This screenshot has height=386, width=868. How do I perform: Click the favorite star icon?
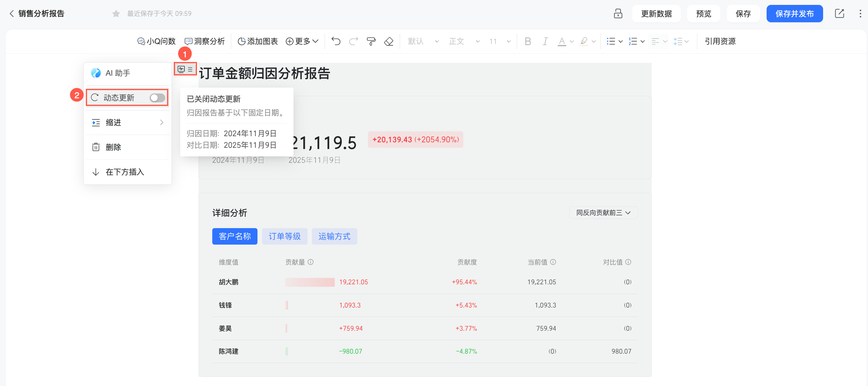pyautogui.click(x=116, y=13)
